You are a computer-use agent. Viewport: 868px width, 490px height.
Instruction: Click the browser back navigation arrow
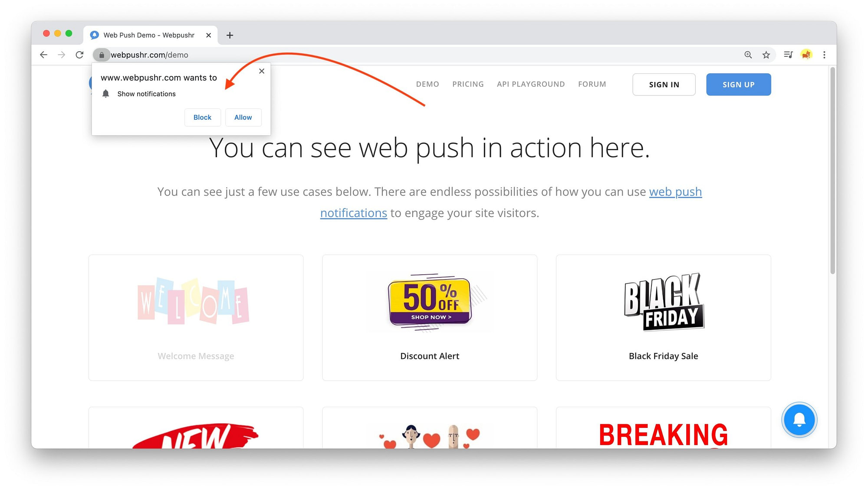[43, 54]
